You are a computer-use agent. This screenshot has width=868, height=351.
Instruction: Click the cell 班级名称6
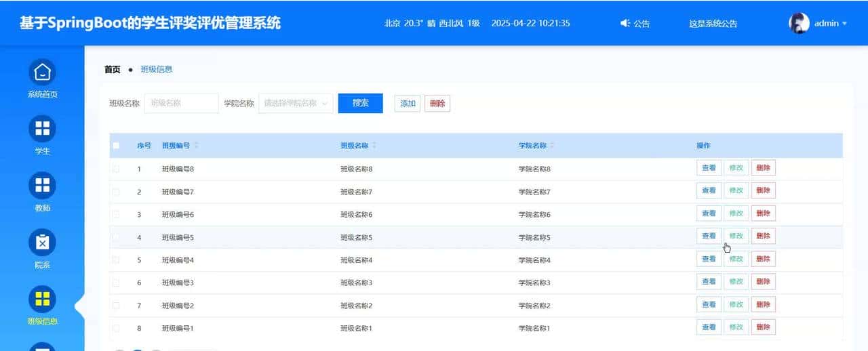coord(357,214)
